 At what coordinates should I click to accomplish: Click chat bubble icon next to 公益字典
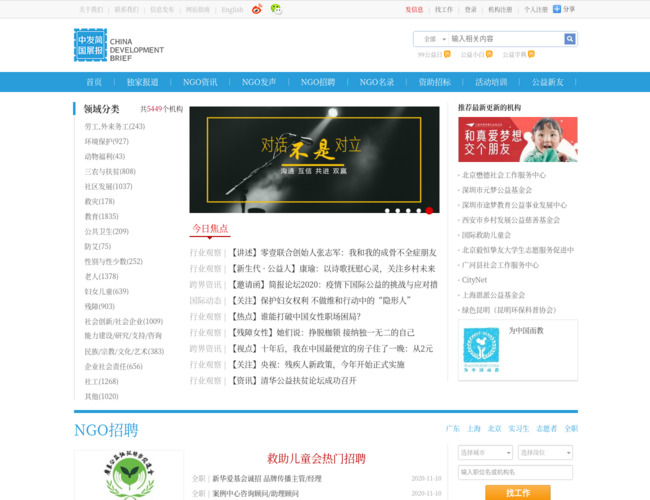point(531,54)
